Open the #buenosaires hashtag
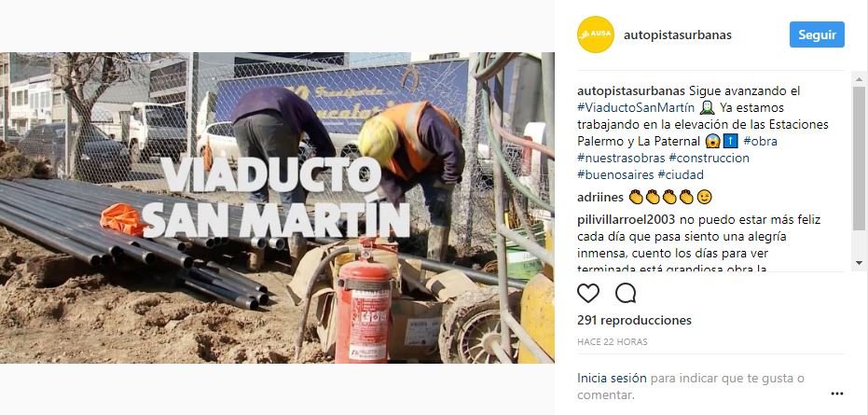Screen dimensions: 868x415 [x=615, y=175]
